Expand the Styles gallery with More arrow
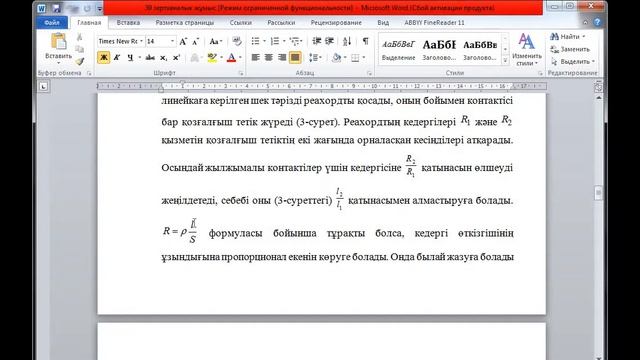The height and width of the screenshot is (360, 640). coord(505,61)
